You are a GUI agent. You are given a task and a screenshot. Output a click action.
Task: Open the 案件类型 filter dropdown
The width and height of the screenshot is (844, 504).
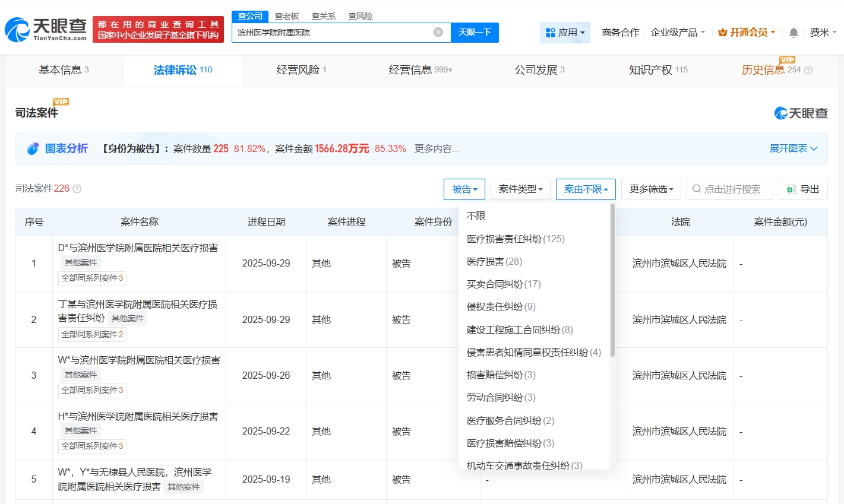click(x=520, y=189)
